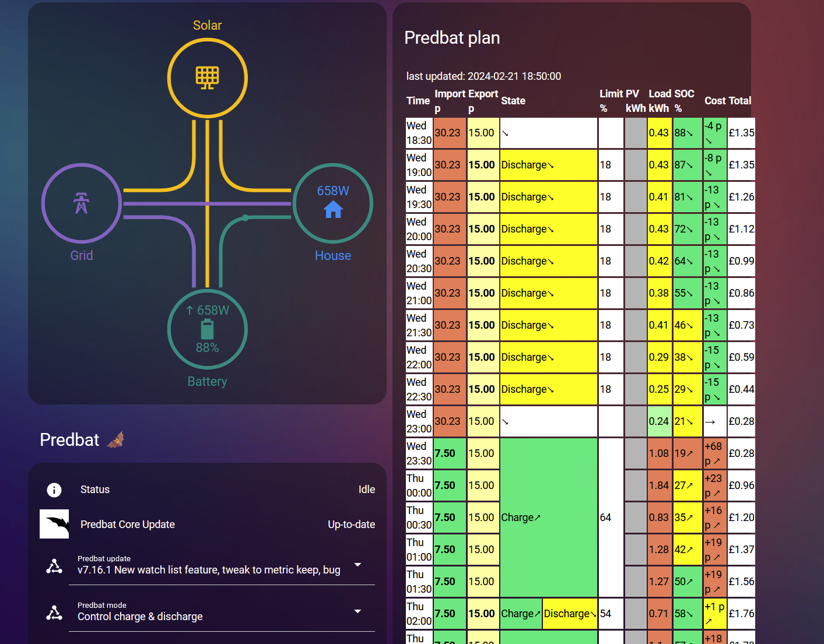This screenshot has height=644, width=824.
Task: Open the Battery 88% circle
Action: click(x=208, y=329)
